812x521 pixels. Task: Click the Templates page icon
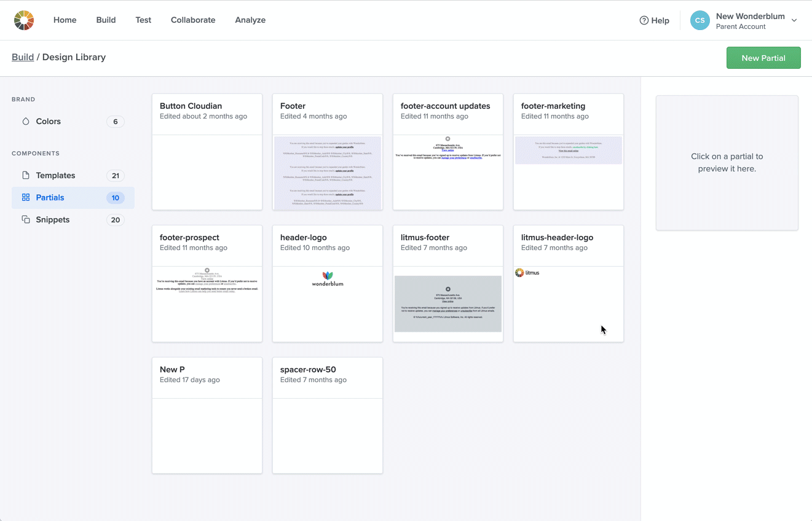tap(26, 176)
